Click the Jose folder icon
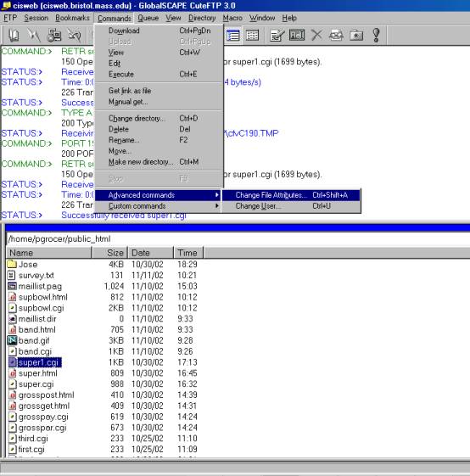This screenshot has width=470, height=476. [12, 264]
